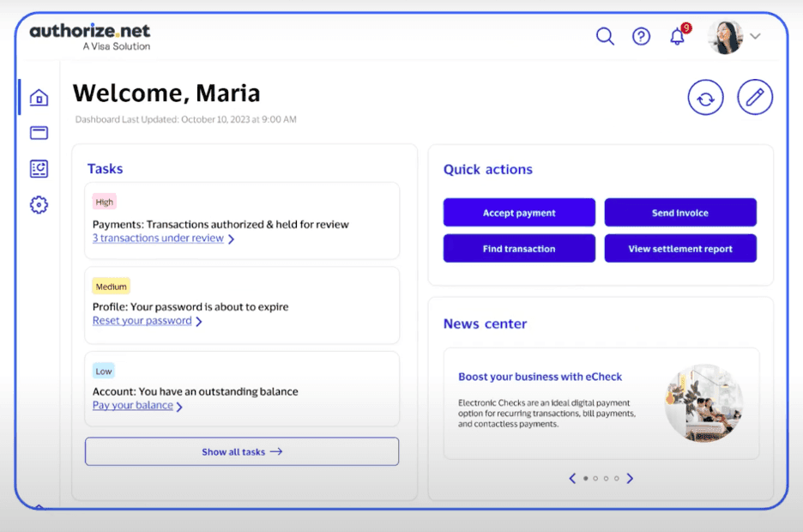This screenshot has width=803, height=532.
Task: Select 'Find transaction' quick action
Action: tap(518, 247)
